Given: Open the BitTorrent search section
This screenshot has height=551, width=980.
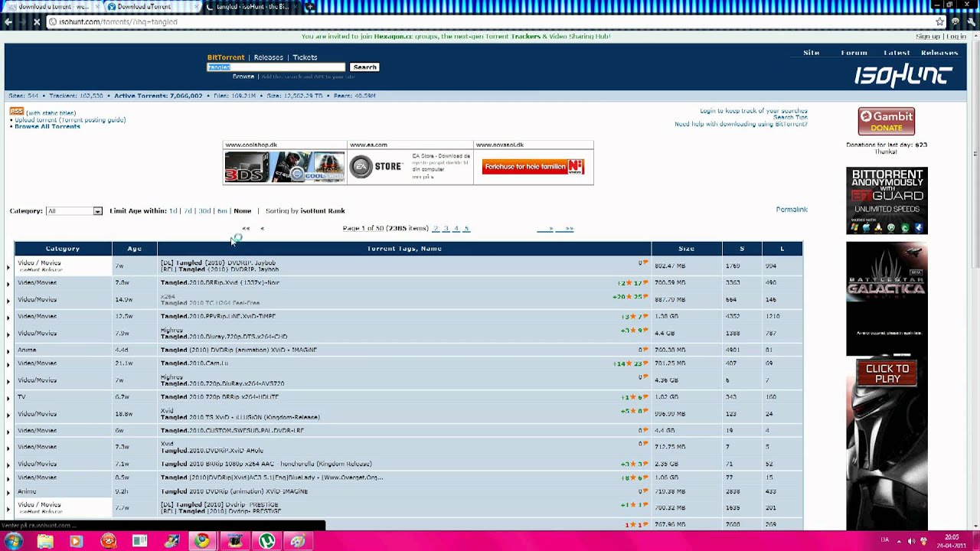Looking at the screenshot, I should coord(226,57).
